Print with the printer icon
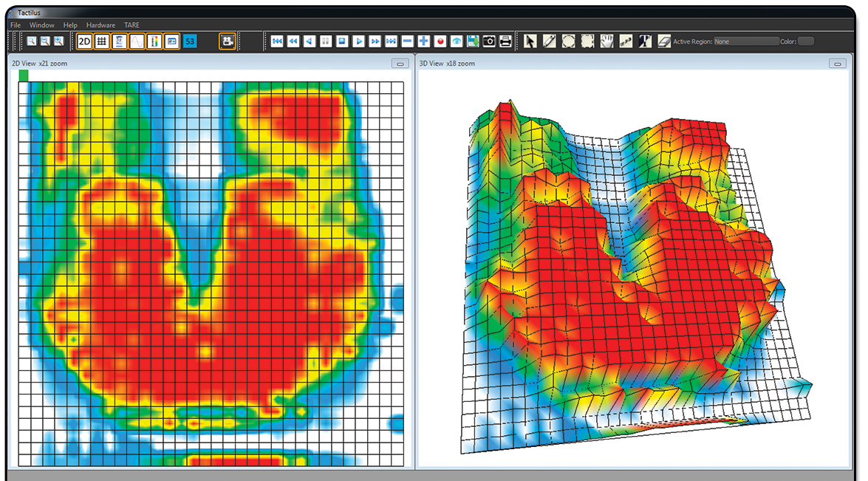 [505, 41]
